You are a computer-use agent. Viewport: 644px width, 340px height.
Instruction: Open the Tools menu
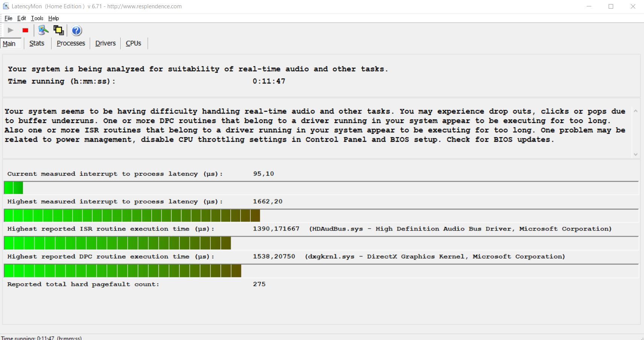(37, 18)
